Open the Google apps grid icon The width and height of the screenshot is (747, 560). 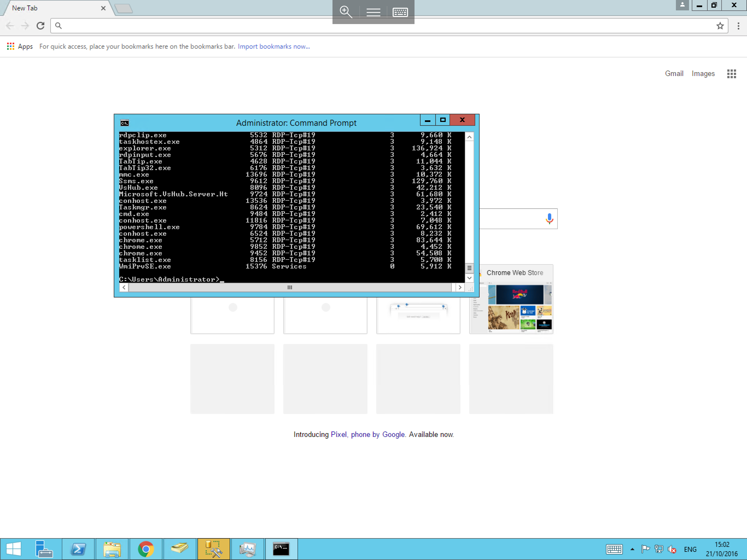(x=731, y=74)
